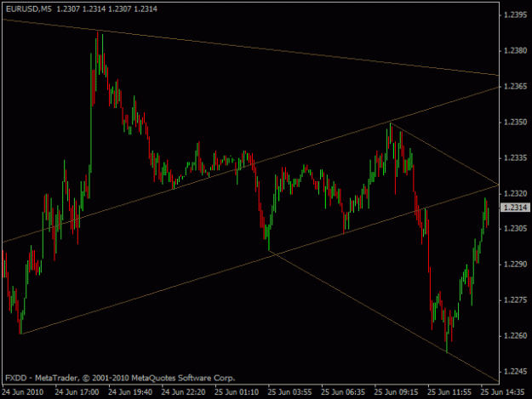Click the 24 Jun 22:20 time label
This screenshot has width=532, height=399.
pyautogui.click(x=183, y=392)
